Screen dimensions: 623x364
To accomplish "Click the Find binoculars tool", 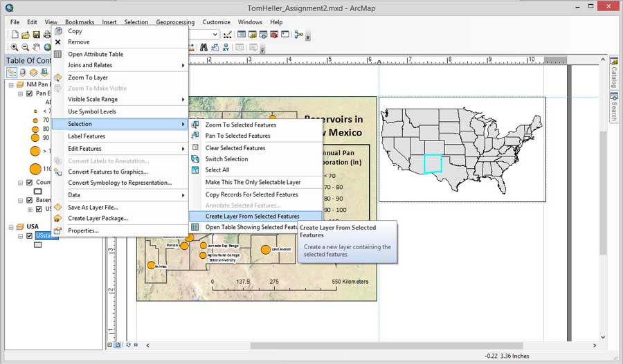I will click(204, 47).
